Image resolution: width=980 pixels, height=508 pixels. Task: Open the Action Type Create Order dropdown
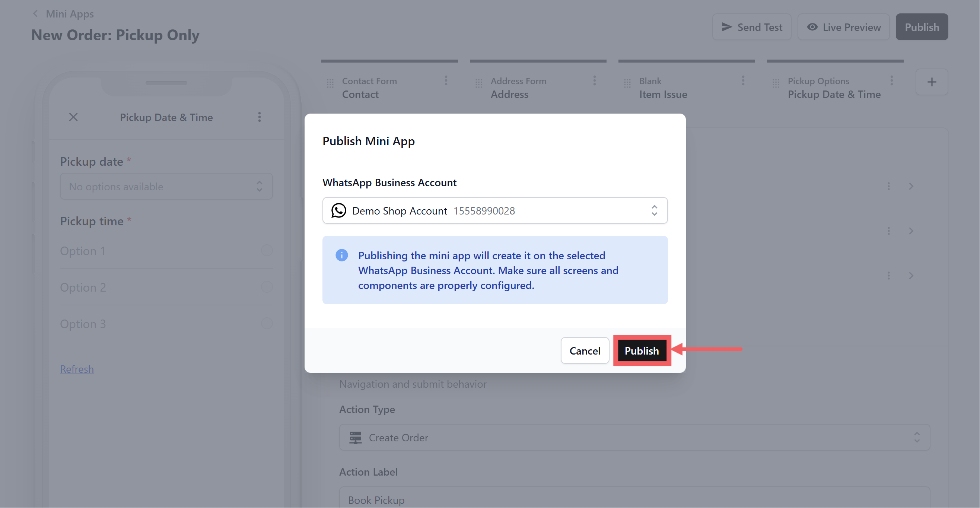click(634, 438)
